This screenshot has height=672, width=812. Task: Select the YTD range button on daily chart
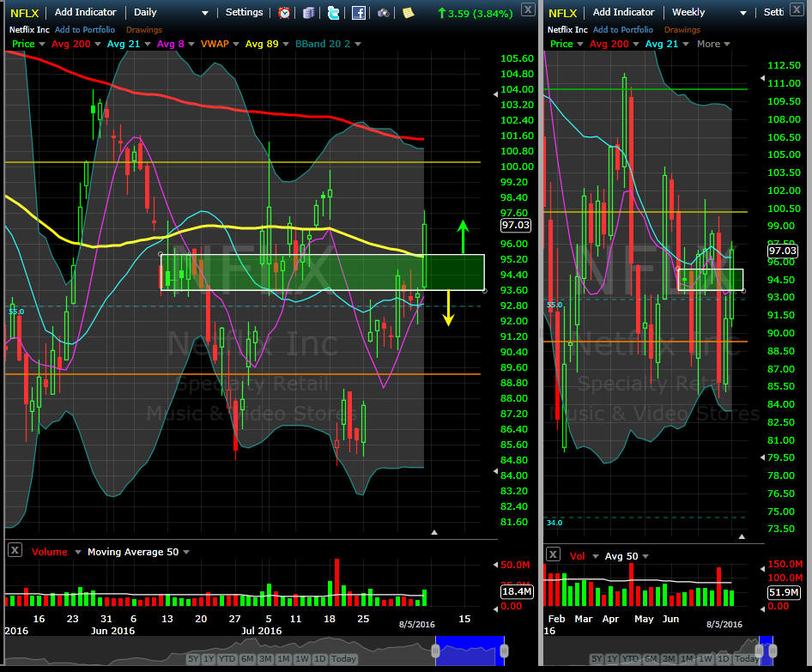pos(227,659)
